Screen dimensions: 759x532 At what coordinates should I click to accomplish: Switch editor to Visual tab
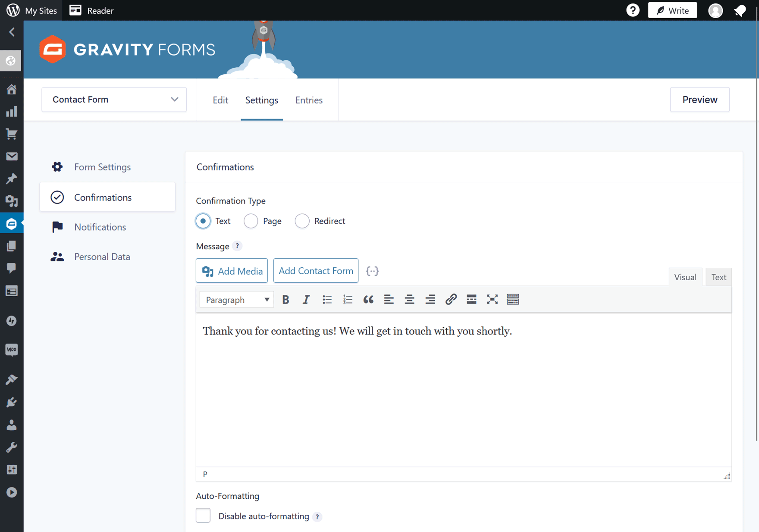point(685,277)
